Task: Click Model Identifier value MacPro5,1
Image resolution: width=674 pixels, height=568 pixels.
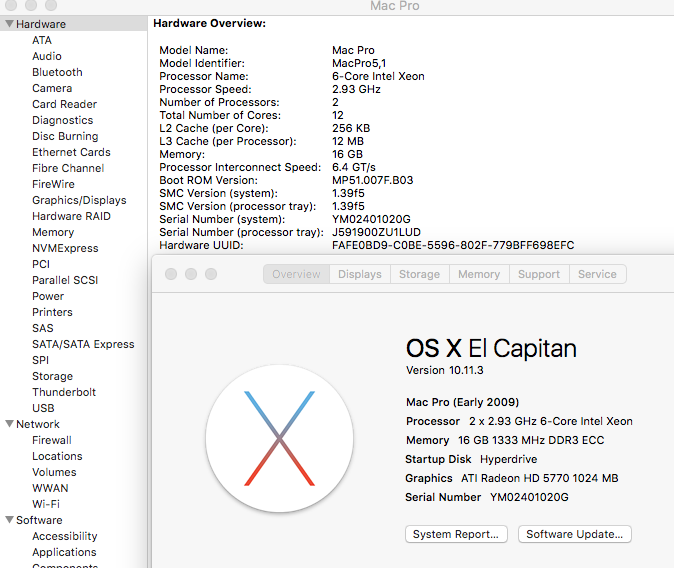Action: (x=359, y=63)
